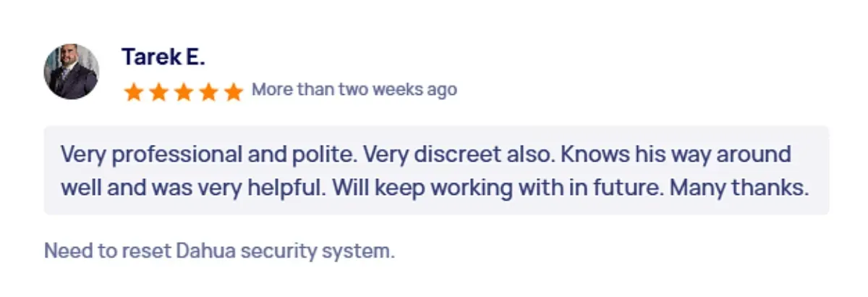This screenshot has height=297, width=868.
Task: Click Tarek E.'s round profile photo
Action: coord(72,72)
